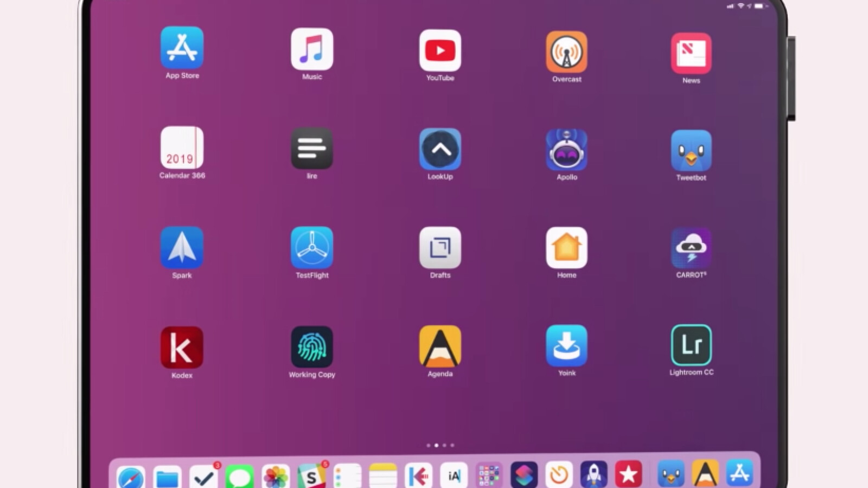Open the Home app
Screen dimensions: 868x488
point(566,248)
